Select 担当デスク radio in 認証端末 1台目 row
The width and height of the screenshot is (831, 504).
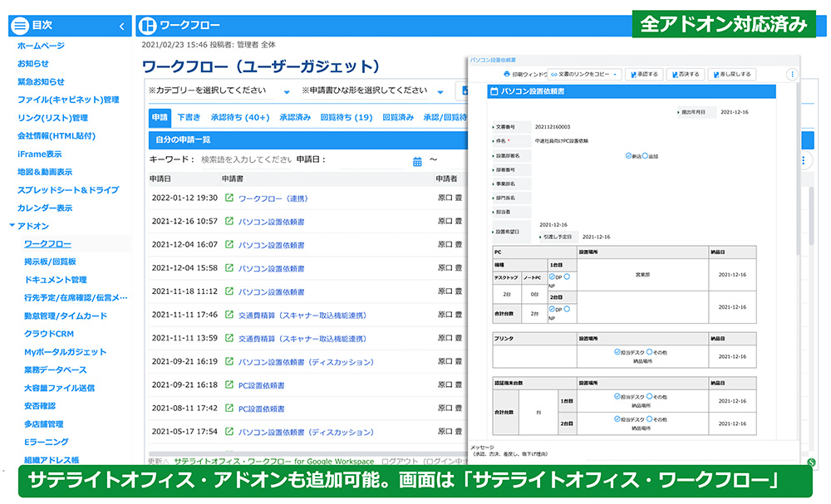(617, 396)
